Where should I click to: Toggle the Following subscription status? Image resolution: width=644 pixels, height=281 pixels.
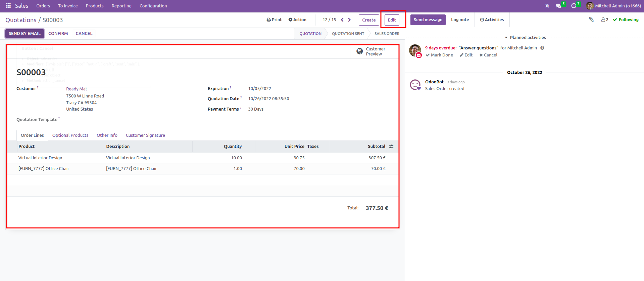[626, 20]
